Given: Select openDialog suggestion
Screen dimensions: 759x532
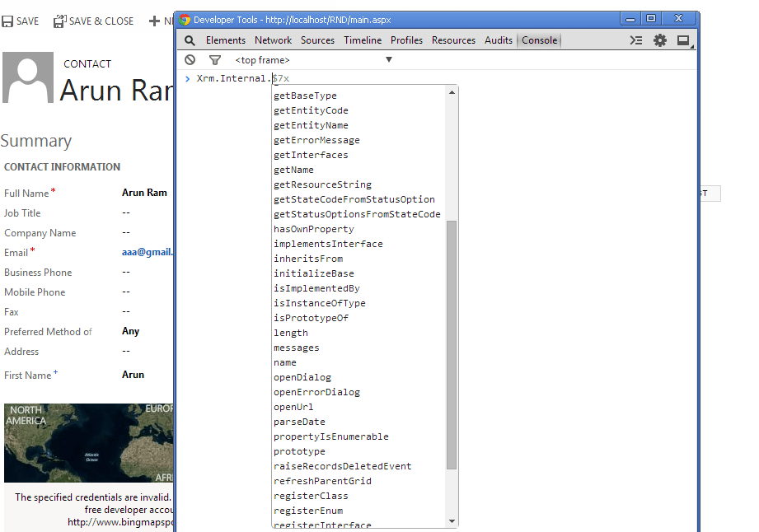Looking at the screenshot, I should click(x=302, y=378).
